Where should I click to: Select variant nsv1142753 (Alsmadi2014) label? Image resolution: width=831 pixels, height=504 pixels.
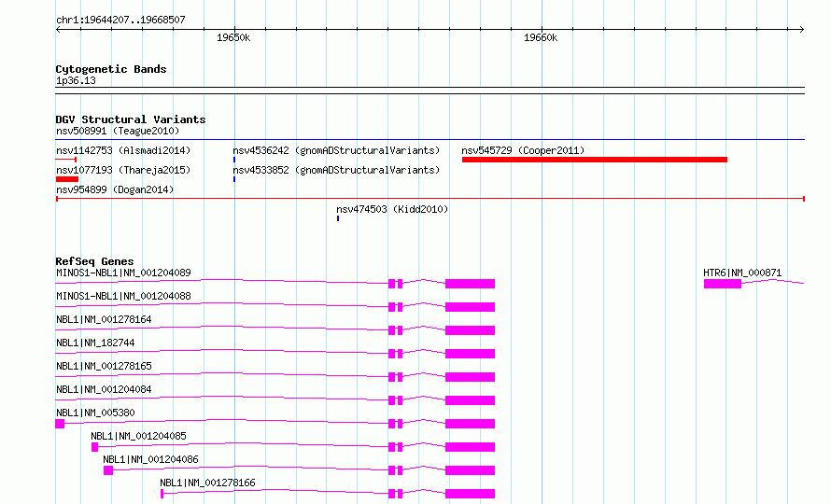tap(123, 150)
